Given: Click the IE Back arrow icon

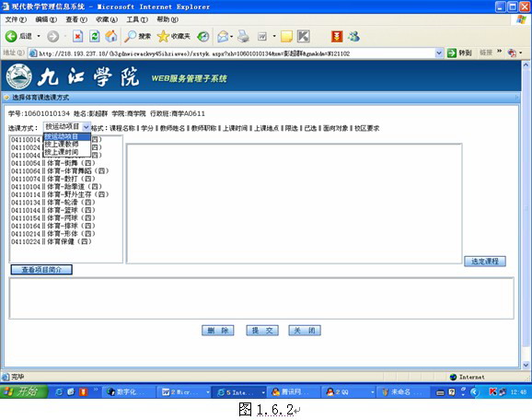Looking at the screenshot, I should click(x=11, y=36).
